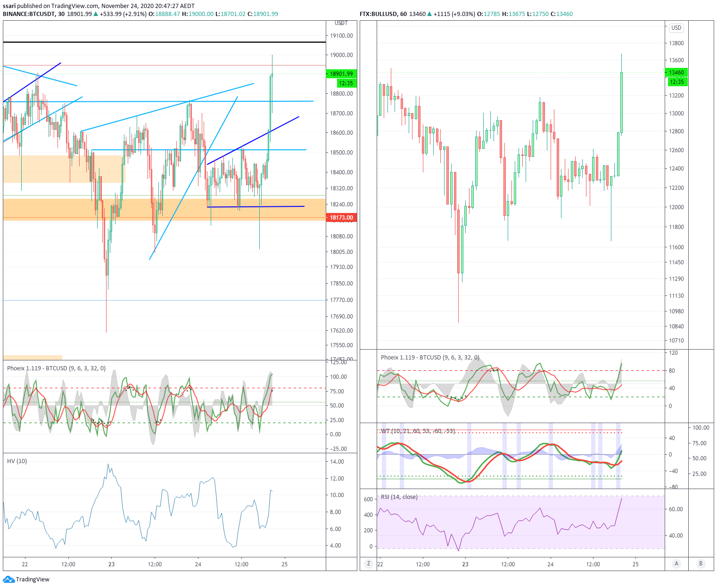Screen dimensions: 717x588
Task: Click the TradingView logo at the bottom
Action: click(26, 579)
